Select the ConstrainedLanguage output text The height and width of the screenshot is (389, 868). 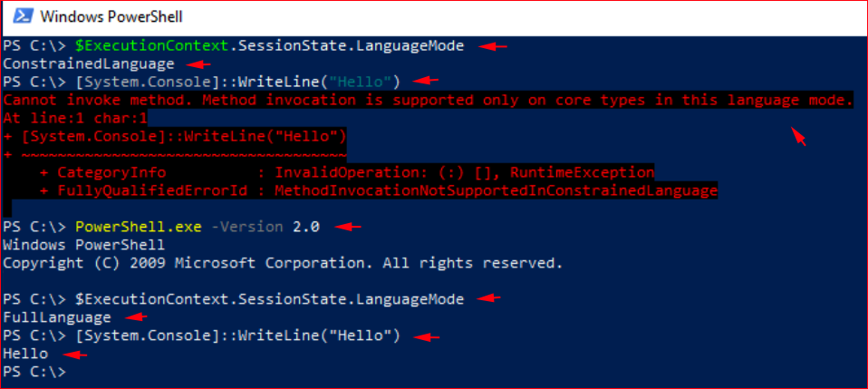click(x=89, y=63)
